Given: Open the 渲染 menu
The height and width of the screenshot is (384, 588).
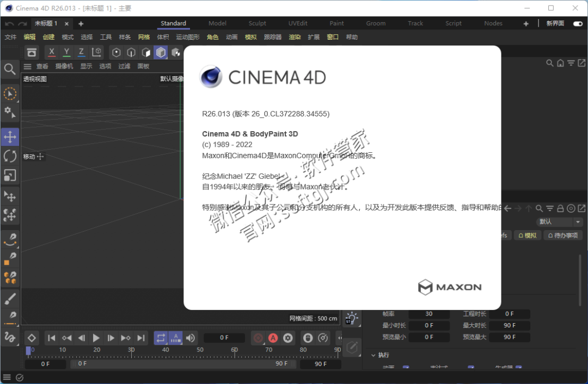Looking at the screenshot, I should pos(295,37).
